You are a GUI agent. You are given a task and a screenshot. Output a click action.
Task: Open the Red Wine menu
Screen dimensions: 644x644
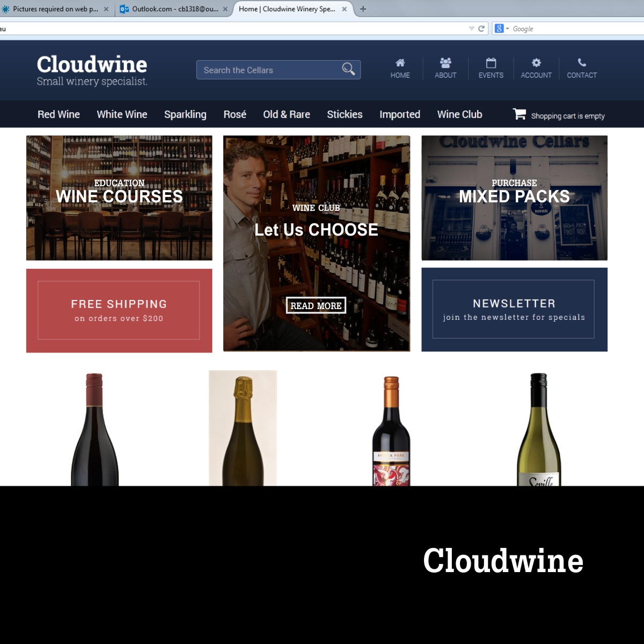coord(58,114)
